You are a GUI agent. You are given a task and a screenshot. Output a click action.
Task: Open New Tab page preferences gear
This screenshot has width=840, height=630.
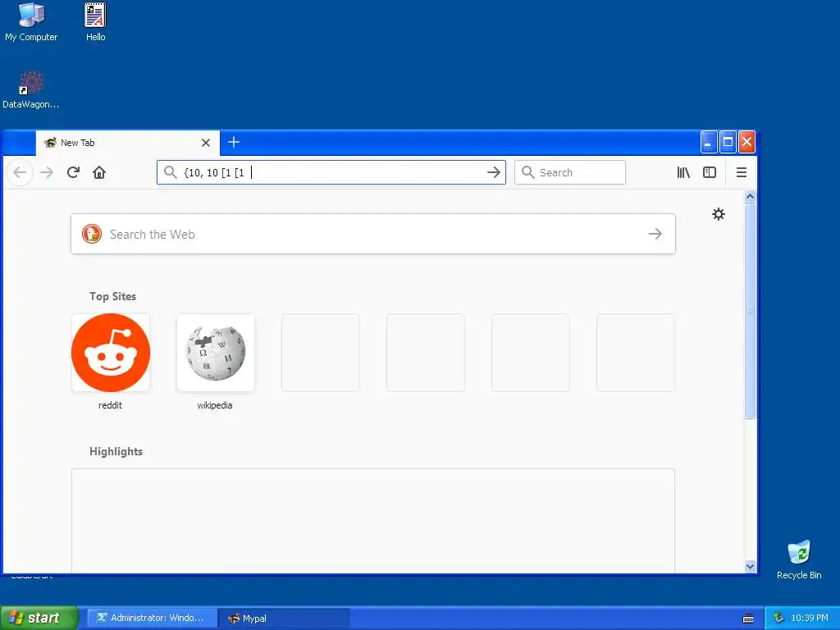click(x=719, y=214)
